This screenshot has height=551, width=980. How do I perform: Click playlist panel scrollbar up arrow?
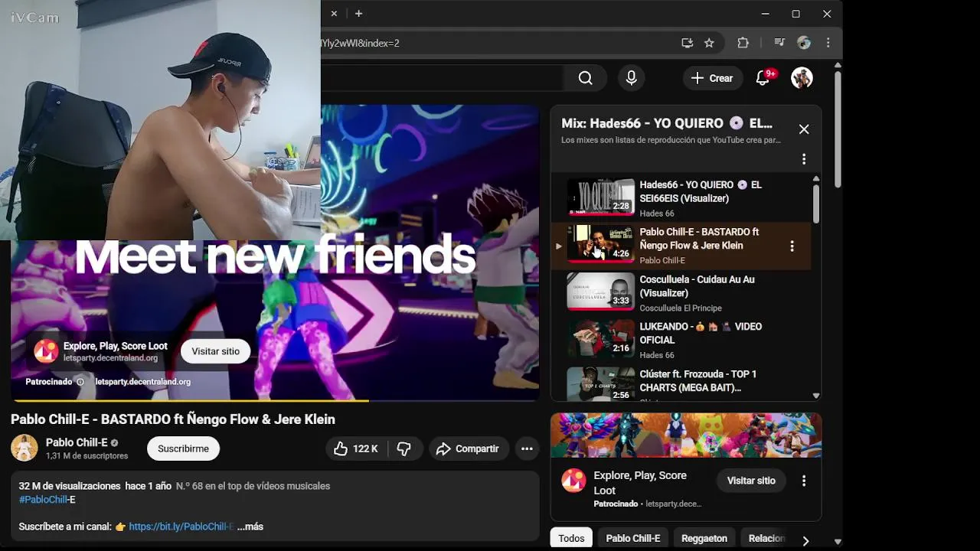pos(816,178)
